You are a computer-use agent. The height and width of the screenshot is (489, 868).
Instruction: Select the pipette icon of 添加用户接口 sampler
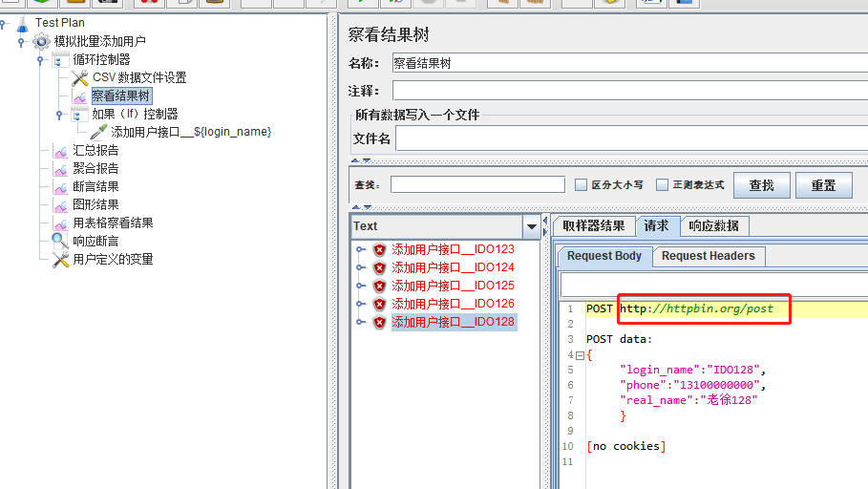coord(98,132)
